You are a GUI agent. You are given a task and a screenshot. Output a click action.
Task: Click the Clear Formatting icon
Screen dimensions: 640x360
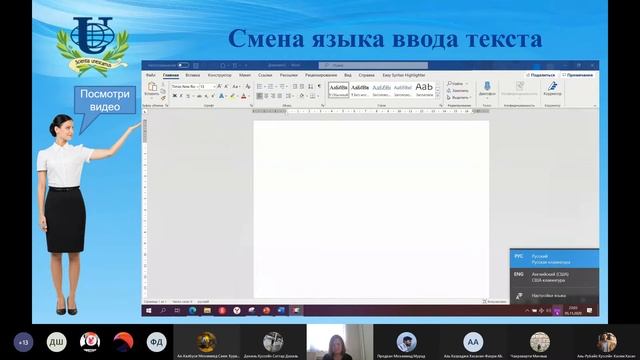[x=247, y=87]
